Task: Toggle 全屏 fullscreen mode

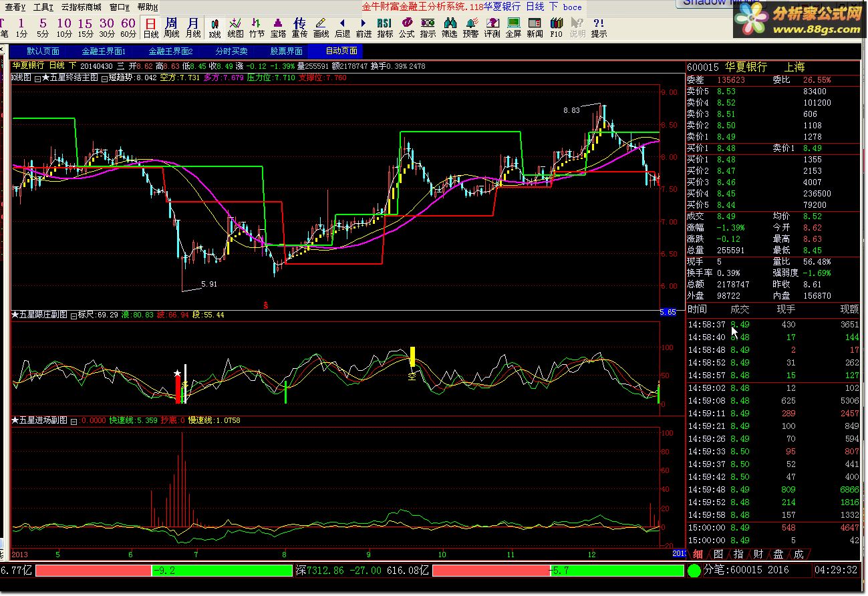Action: pyautogui.click(x=513, y=27)
